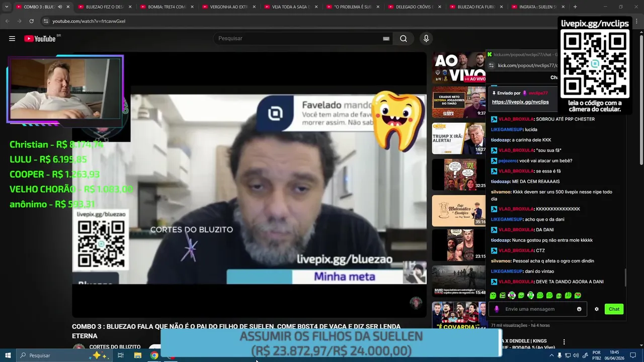Click LIKEGAMESUP on dani do vintao message
Image resolution: width=644 pixels, height=362 pixels.
507,271
